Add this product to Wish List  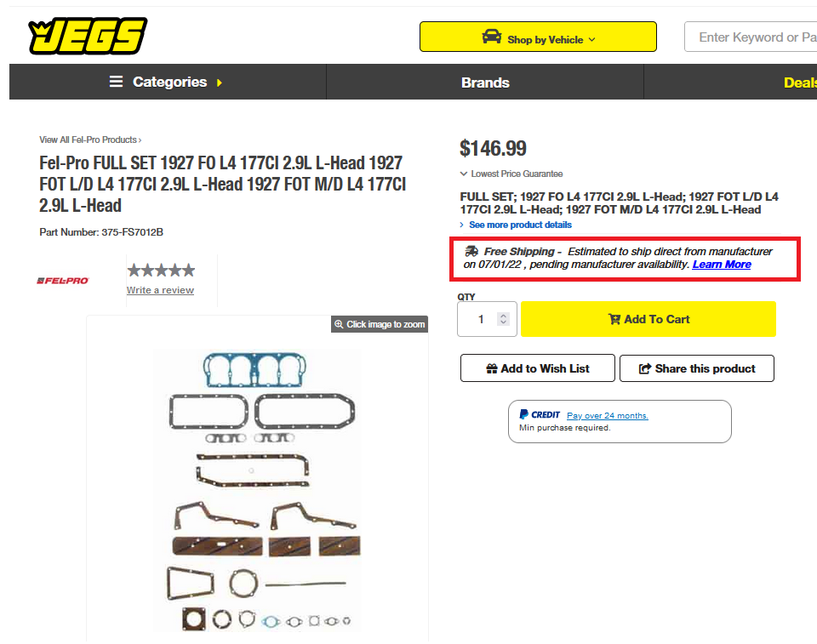pos(537,368)
